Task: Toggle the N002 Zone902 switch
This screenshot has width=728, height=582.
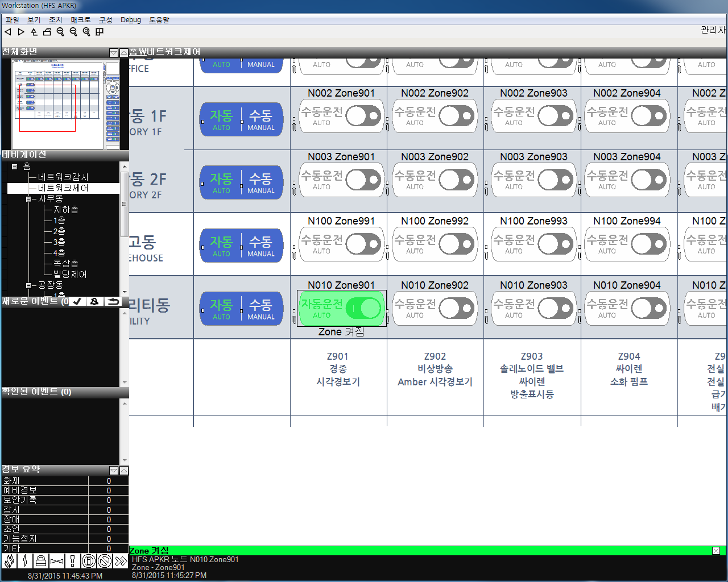Action: [457, 117]
